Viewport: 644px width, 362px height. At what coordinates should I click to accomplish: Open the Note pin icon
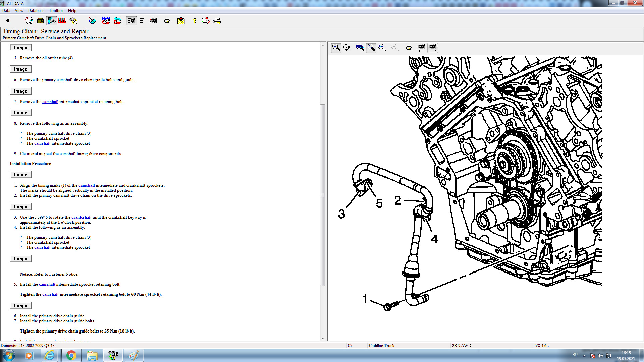point(181,21)
